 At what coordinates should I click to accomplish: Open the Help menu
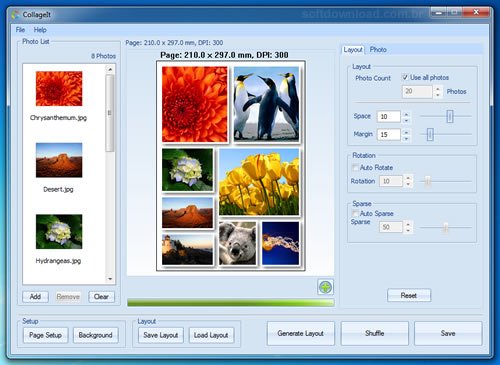point(40,30)
